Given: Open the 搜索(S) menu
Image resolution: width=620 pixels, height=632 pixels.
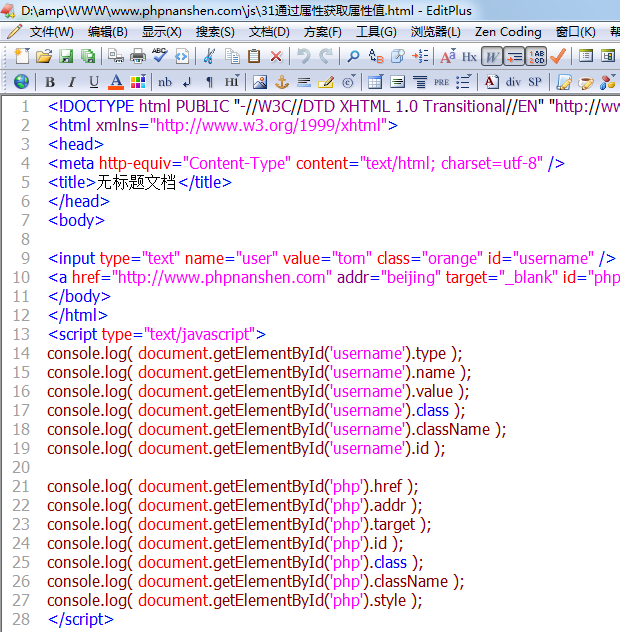Looking at the screenshot, I should pos(215,31).
